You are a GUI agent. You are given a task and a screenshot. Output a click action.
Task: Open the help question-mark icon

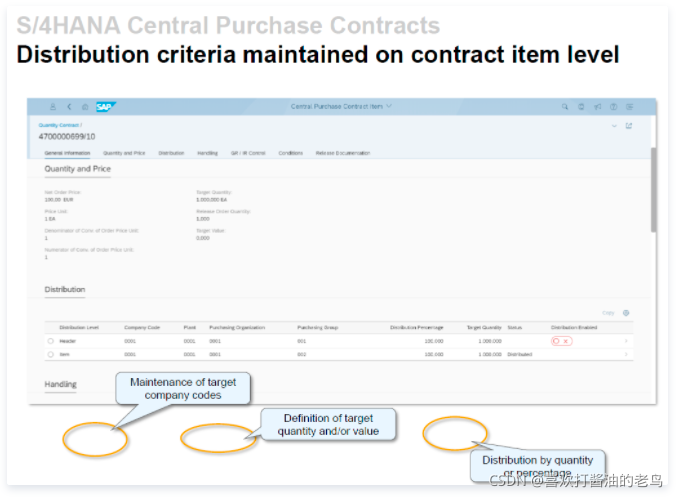614,106
